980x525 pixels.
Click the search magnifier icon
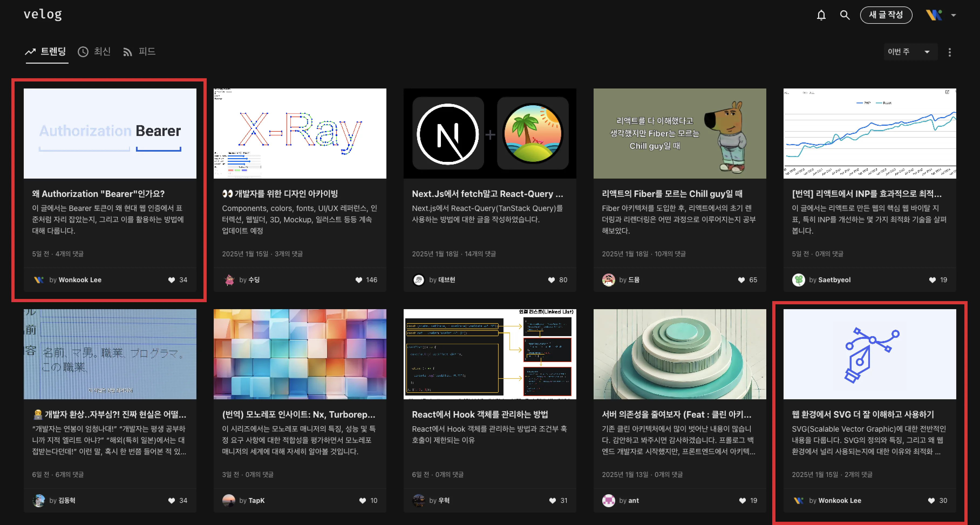pos(845,15)
